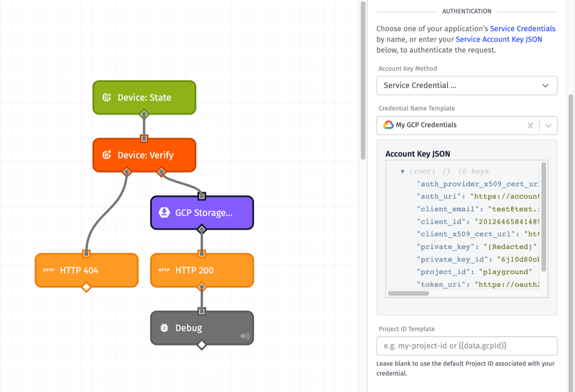
Task: Click the JSON viewer horizontal scrollbar
Action: pos(408,293)
